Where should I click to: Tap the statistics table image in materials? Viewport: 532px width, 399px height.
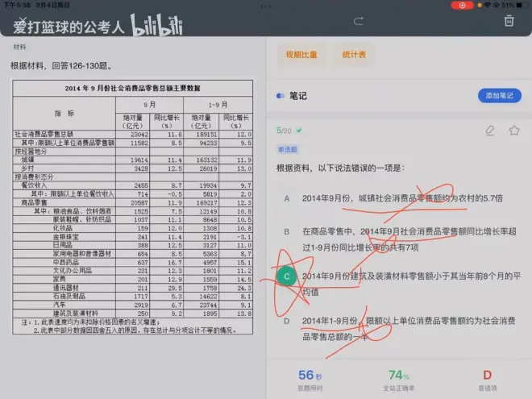(132, 203)
